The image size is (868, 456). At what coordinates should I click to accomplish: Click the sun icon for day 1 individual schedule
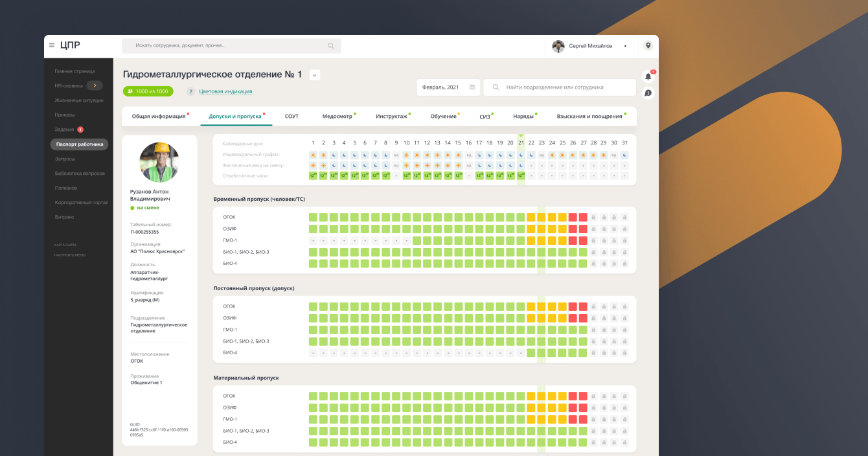[313, 155]
